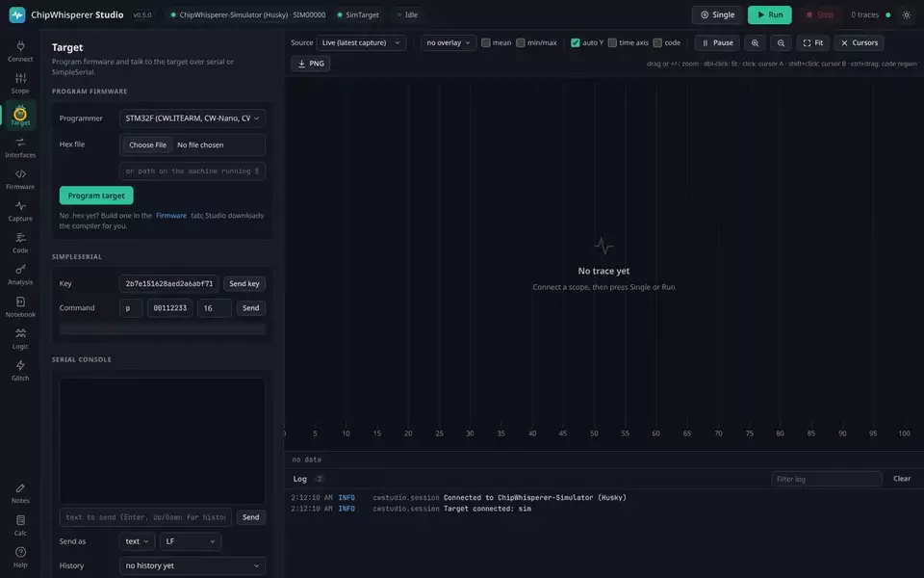Viewport: 924px width, 578px height.
Task: Open the Interfaces sidebar icon
Action: pyautogui.click(x=20, y=146)
